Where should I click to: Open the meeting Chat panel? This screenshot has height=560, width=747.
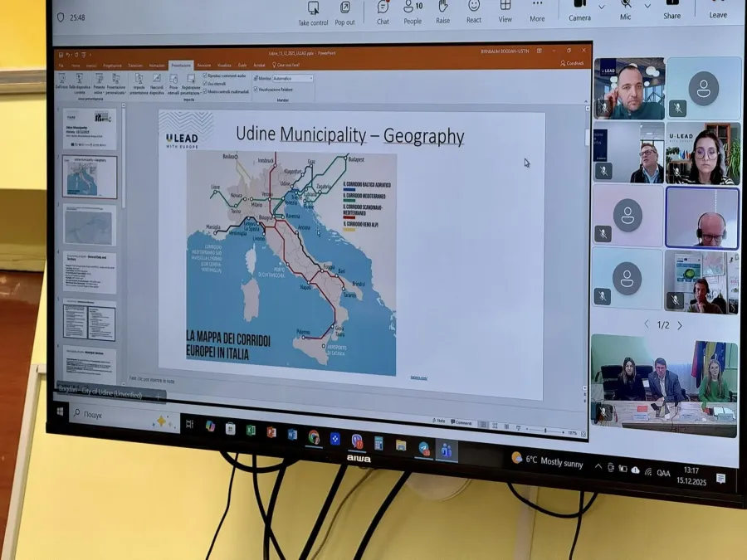coord(383,12)
